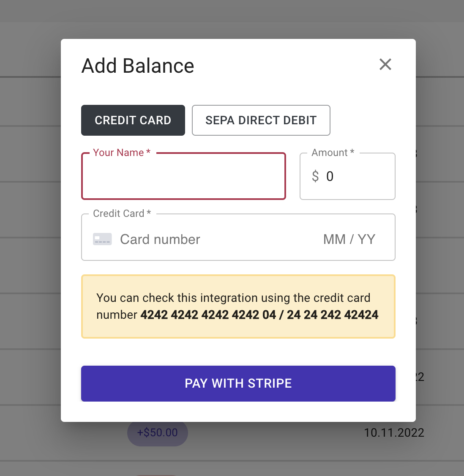Close the Add Balance dialog
The height and width of the screenshot is (476, 464).
(x=385, y=64)
